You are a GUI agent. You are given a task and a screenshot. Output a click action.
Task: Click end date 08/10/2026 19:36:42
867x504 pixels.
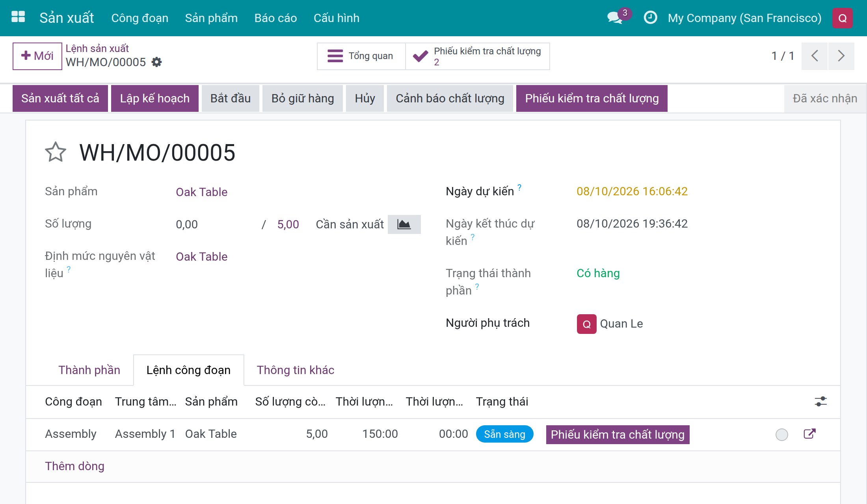coord(632,224)
